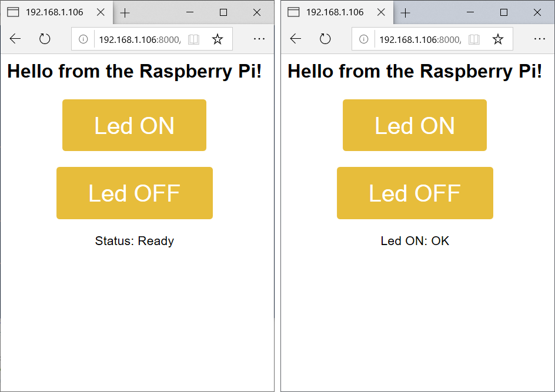Image resolution: width=555 pixels, height=392 pixels.
Task: Click the site info icon in the left address bar
Action: 82,39
